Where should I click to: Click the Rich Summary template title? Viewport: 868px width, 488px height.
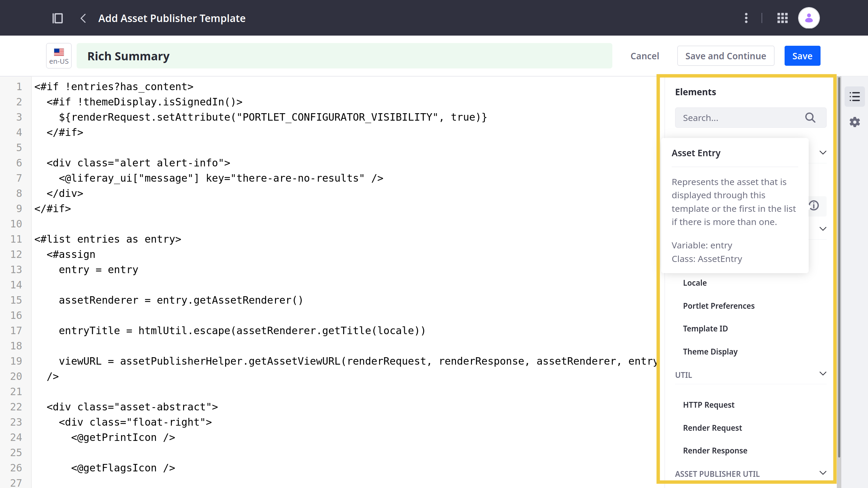pyautogui.click(x=128, y=56)
